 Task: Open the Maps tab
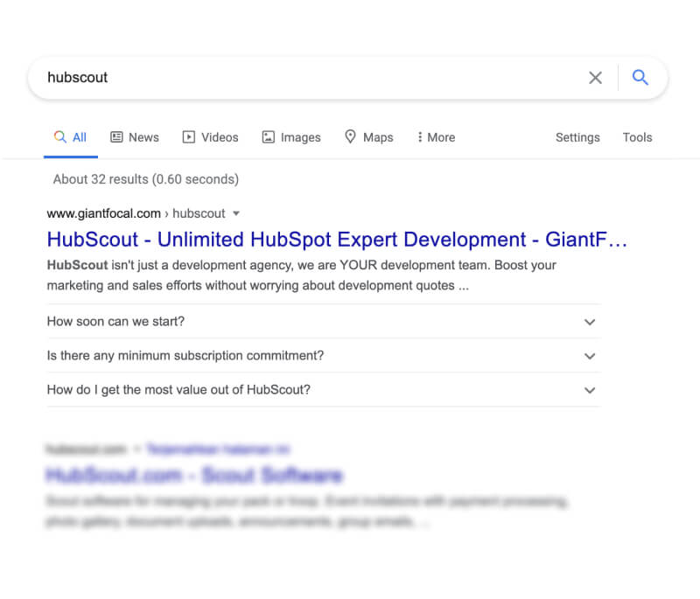click(368, 137)
